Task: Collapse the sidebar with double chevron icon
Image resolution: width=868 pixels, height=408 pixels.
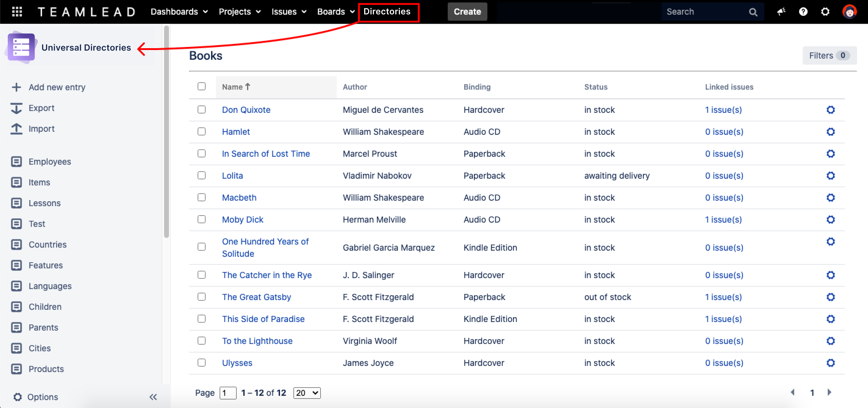Action: tap(153, 397)
